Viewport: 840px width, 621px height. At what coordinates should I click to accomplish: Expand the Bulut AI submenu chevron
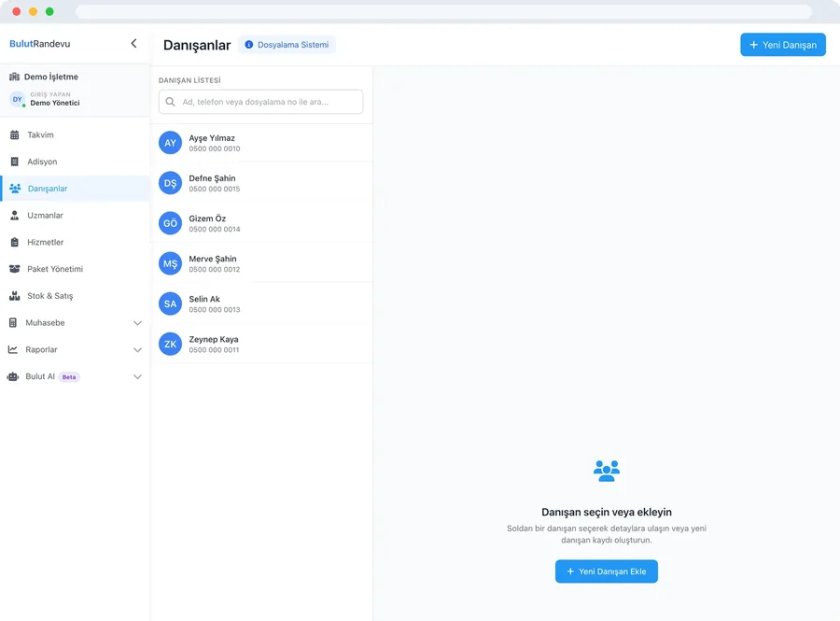(x=138, y=376)
